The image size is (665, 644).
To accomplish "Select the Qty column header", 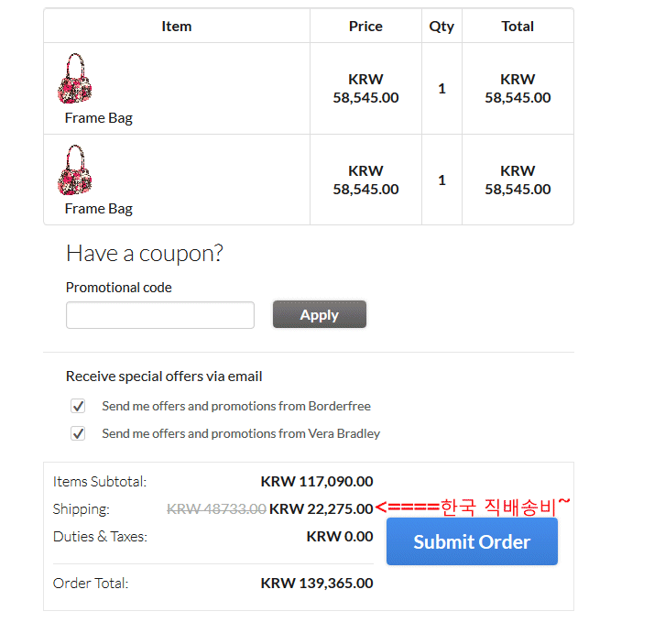I will (442, 27).
